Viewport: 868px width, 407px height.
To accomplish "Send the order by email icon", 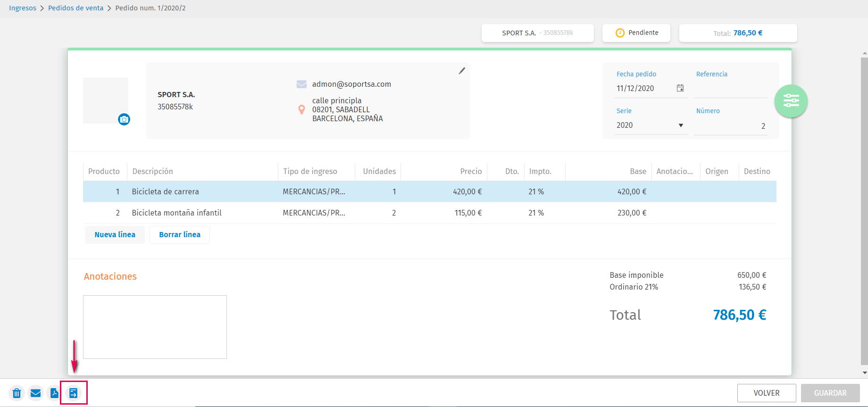I will coord(35,393).
